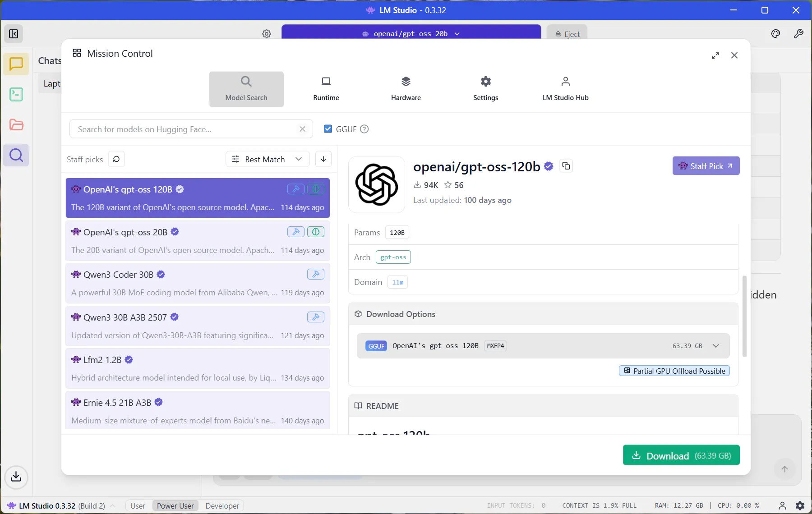This screenshot has height=514, width=812.
Task: Open the Runtime tab
Action: click(326, 89)
